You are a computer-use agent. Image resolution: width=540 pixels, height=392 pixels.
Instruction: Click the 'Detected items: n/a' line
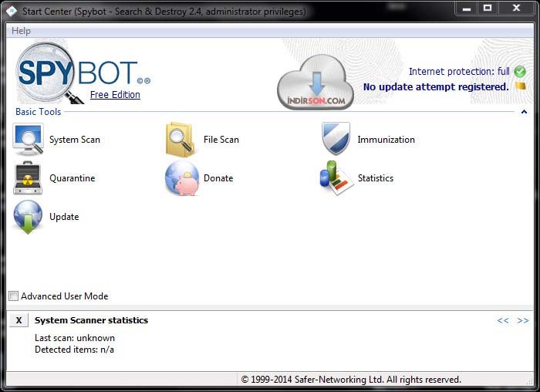point(74,350)
